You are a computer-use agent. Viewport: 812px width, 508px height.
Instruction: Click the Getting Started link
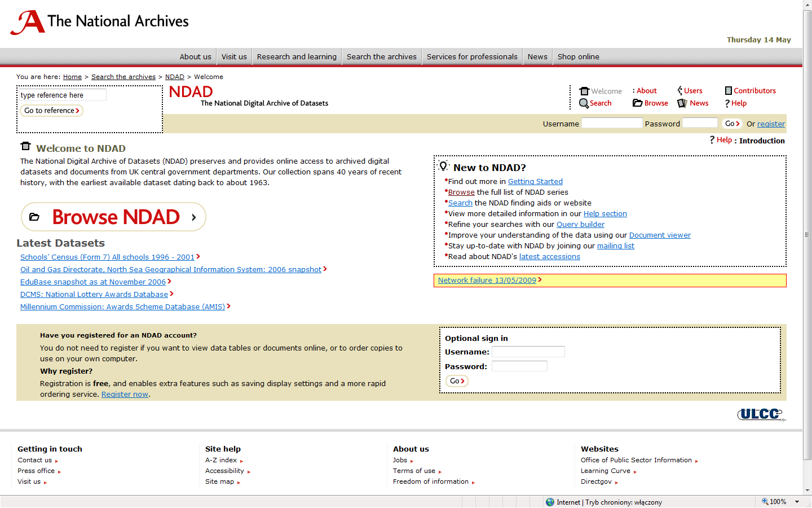point(535,181)
